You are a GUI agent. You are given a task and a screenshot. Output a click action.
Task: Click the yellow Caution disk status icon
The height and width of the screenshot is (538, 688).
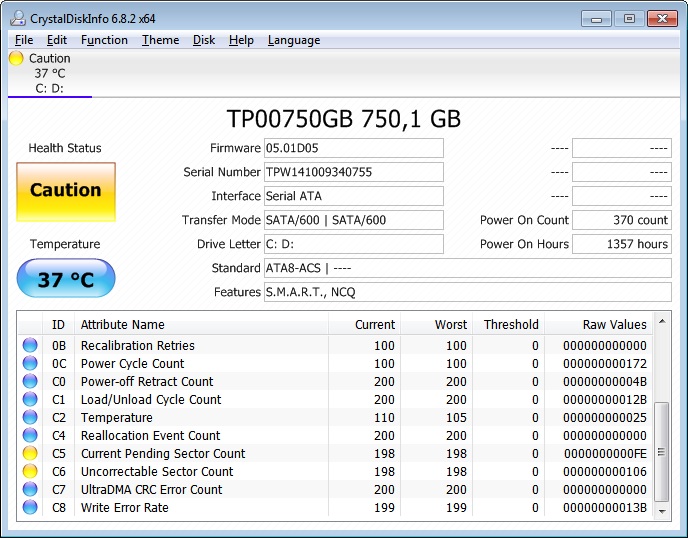tap(16, 58)
